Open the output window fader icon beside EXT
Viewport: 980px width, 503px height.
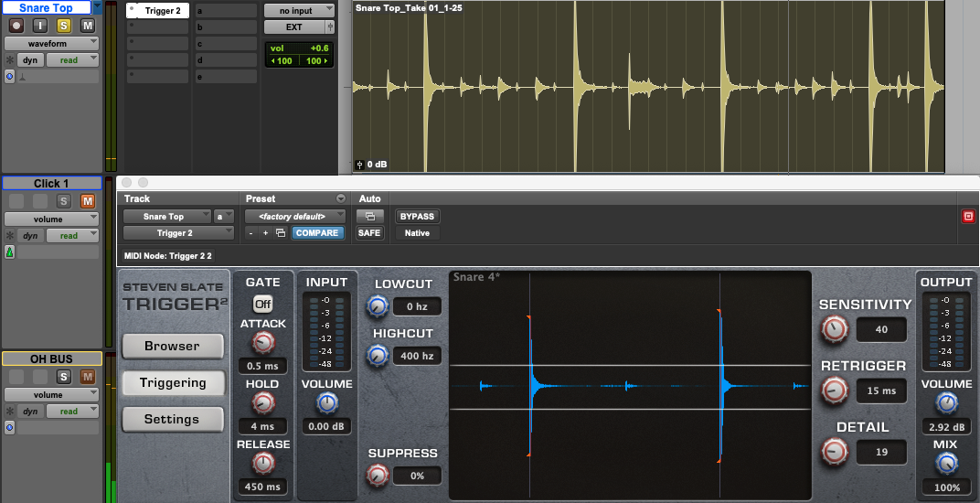[x=330, y=27]
